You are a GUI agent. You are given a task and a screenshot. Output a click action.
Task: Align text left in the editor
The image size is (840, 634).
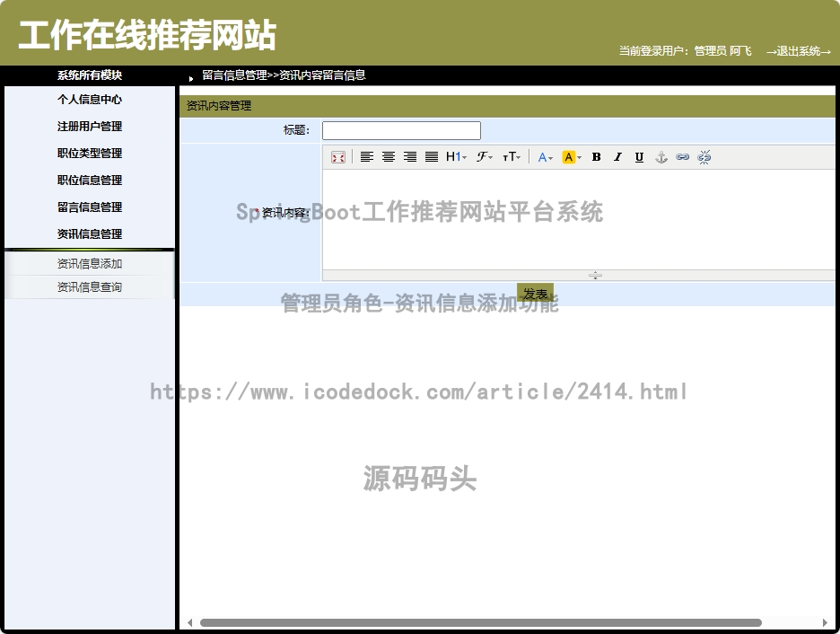367,157
